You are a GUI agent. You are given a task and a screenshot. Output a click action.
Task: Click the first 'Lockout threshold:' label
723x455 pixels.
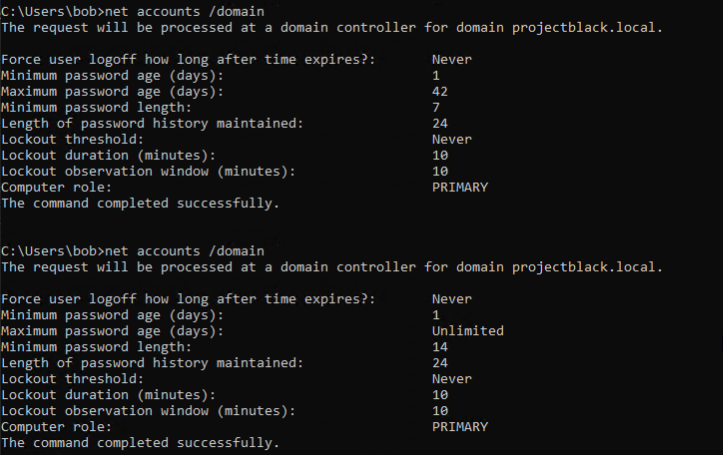[72, 139]
